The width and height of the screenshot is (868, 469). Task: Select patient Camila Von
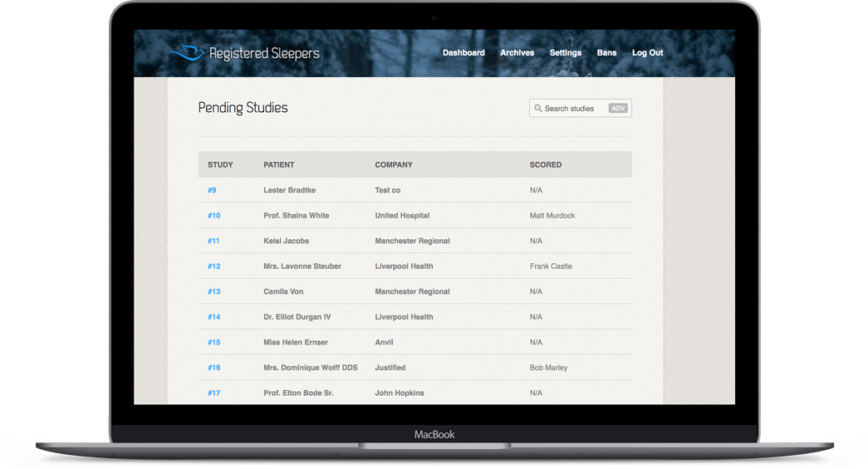tap(283, 292)
